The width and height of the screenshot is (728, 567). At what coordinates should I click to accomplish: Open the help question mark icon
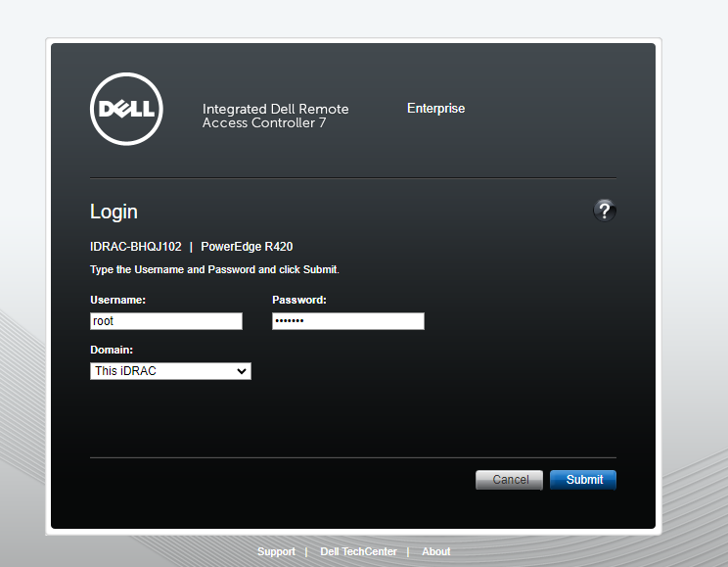pos(604,211)
